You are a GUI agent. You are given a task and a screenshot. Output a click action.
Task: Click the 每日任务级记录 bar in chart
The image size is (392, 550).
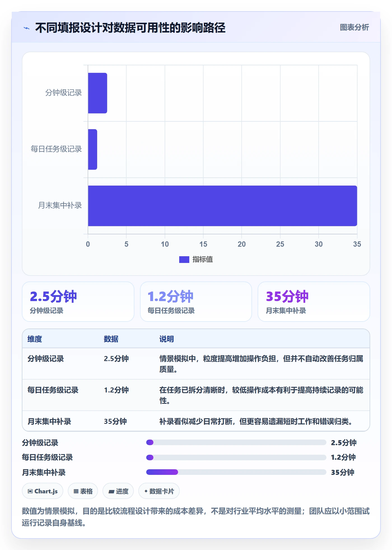click(x=92, y=149)
